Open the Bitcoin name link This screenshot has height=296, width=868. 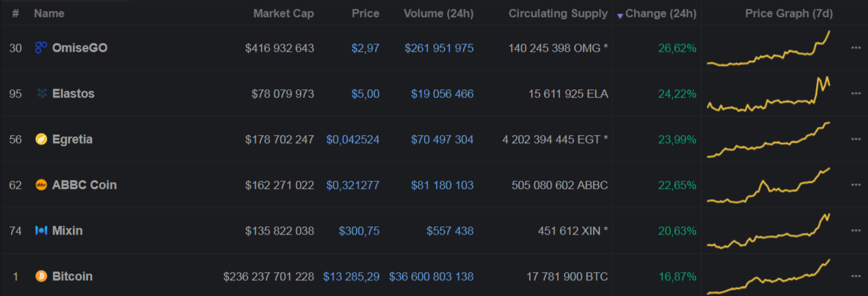[72, 276]
